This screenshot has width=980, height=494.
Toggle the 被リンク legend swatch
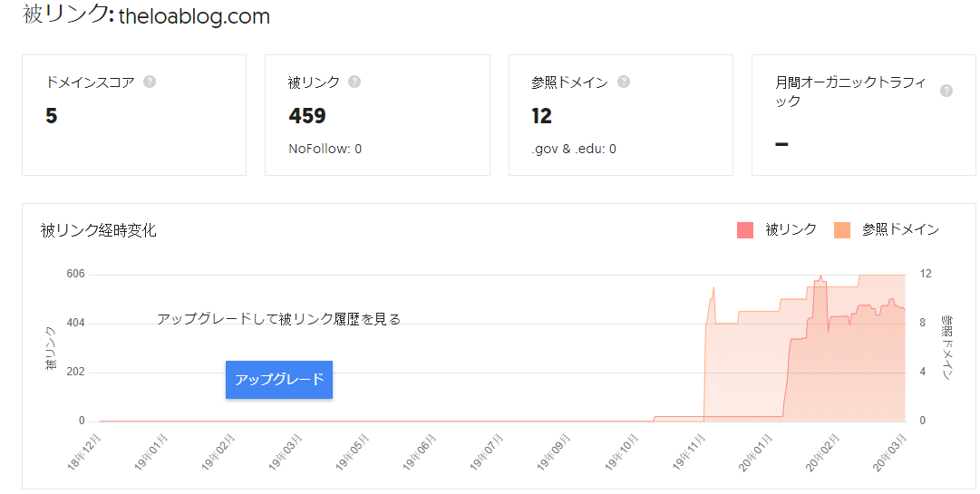(x=745, y=230)
